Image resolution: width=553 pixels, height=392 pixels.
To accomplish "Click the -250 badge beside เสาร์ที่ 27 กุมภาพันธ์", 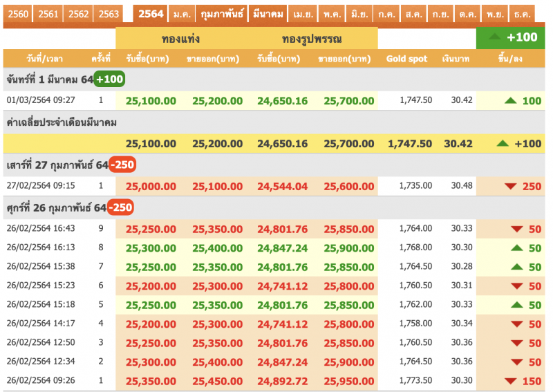I will point(122,165).
